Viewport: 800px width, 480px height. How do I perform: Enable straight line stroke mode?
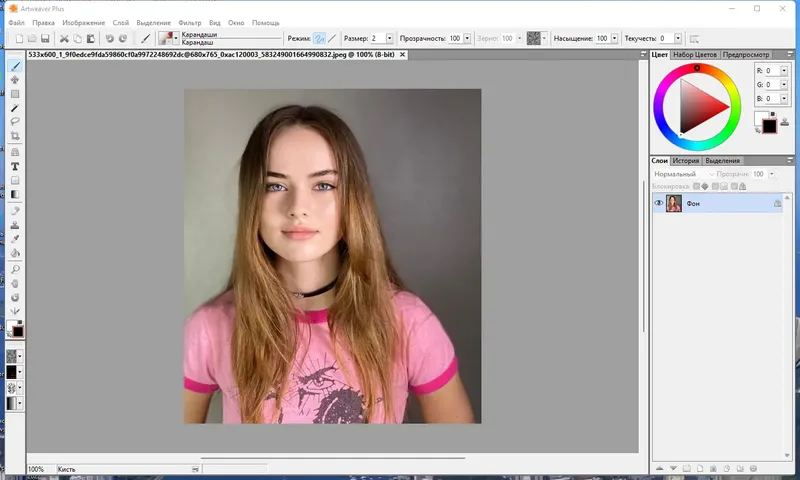tap(332, 39)
